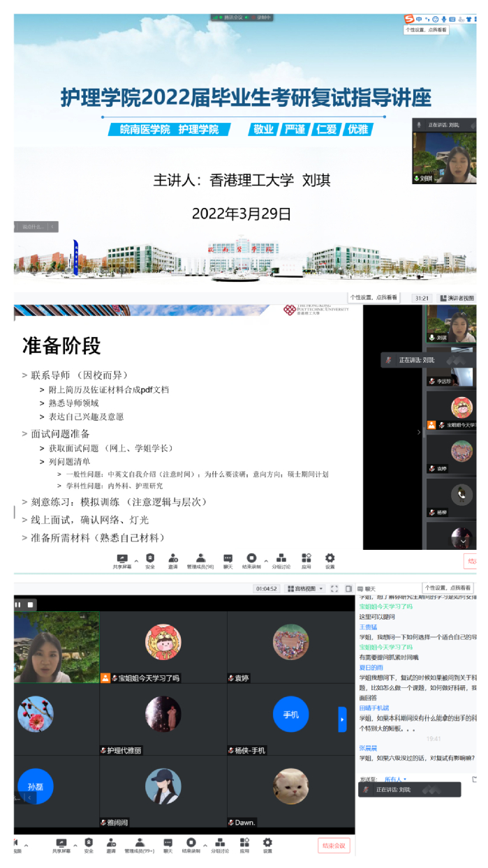Click sender name 张晨晨 in chat

[369, 748]
